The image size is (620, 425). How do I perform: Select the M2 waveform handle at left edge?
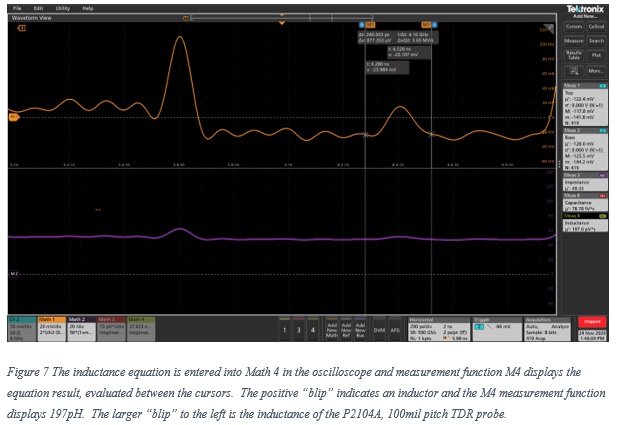click(x=13, y=274)
